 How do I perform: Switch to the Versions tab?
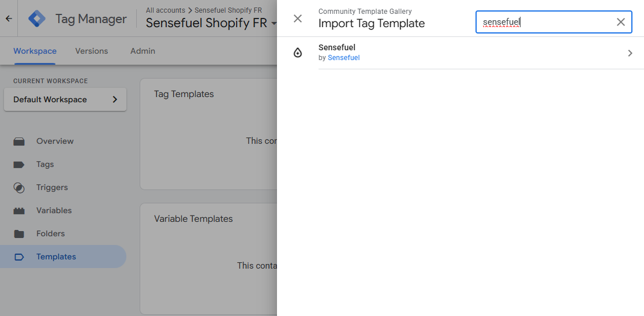click(91, 51)
